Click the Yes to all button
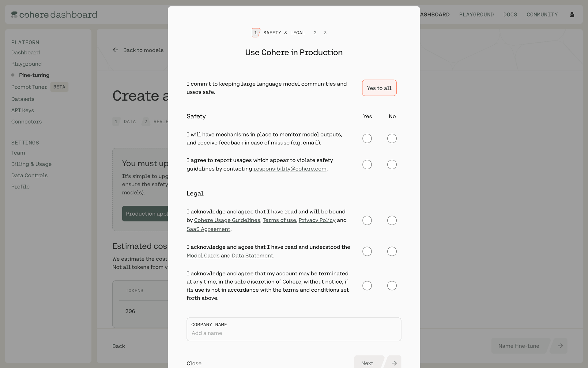 (379, 88)
